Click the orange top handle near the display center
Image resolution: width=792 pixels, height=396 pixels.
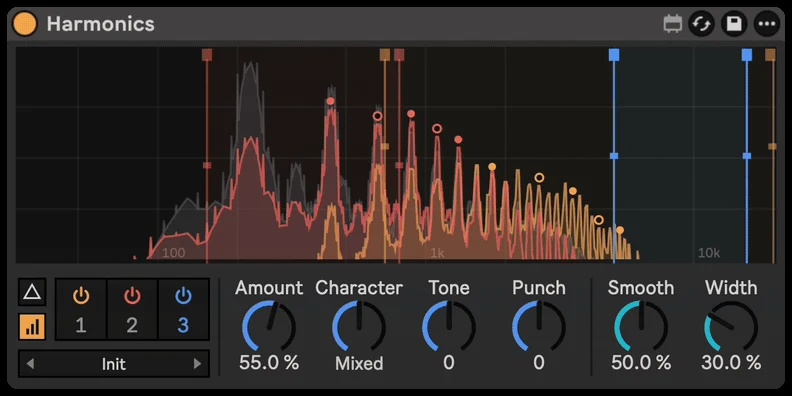click(385, 55)
